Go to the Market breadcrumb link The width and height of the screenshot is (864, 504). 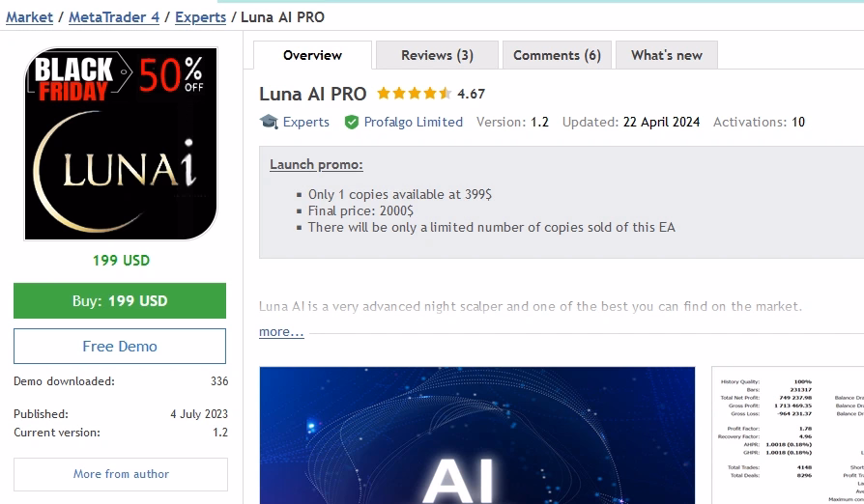pyautogui.click(x=29, y=17)
